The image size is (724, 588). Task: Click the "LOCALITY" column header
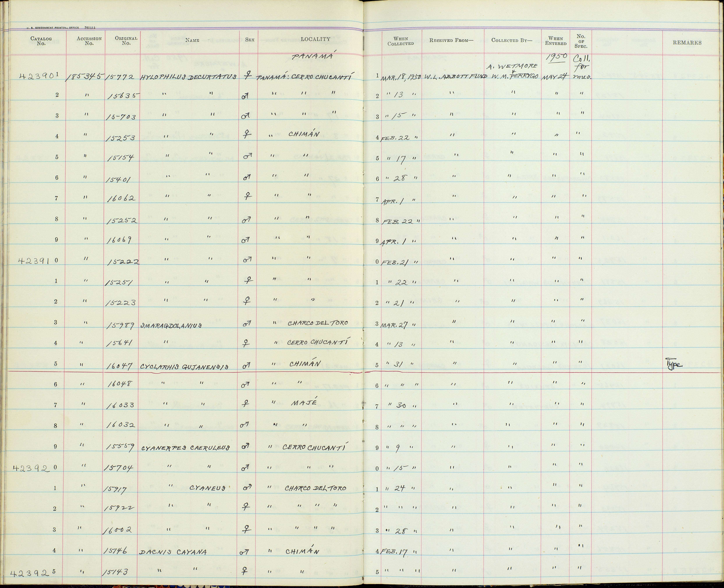click(315, 39)
